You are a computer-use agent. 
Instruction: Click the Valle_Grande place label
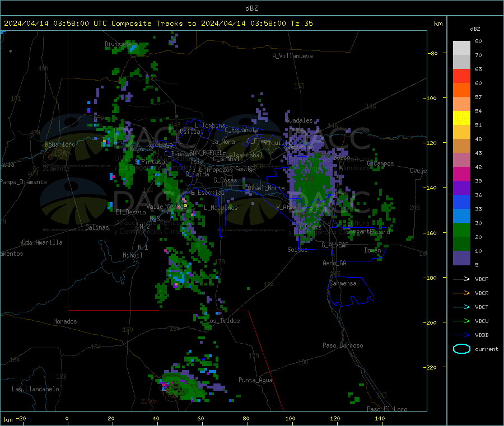click(166, 207)
